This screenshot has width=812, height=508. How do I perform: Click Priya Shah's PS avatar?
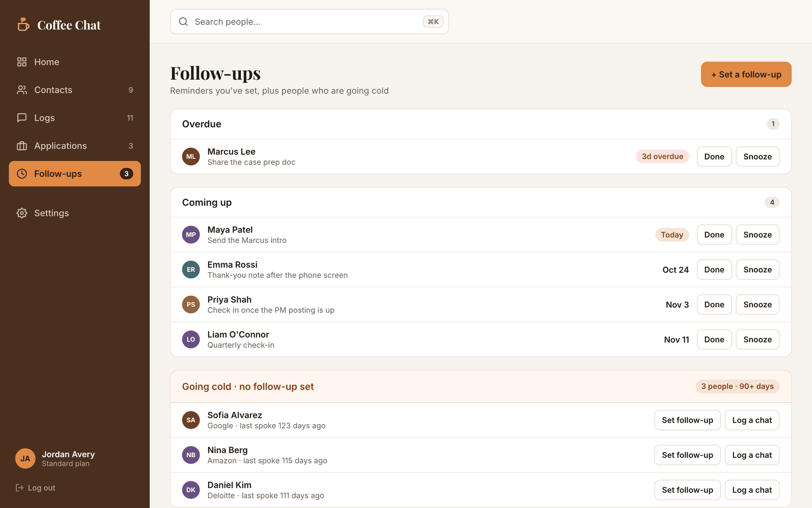(191, 305)
